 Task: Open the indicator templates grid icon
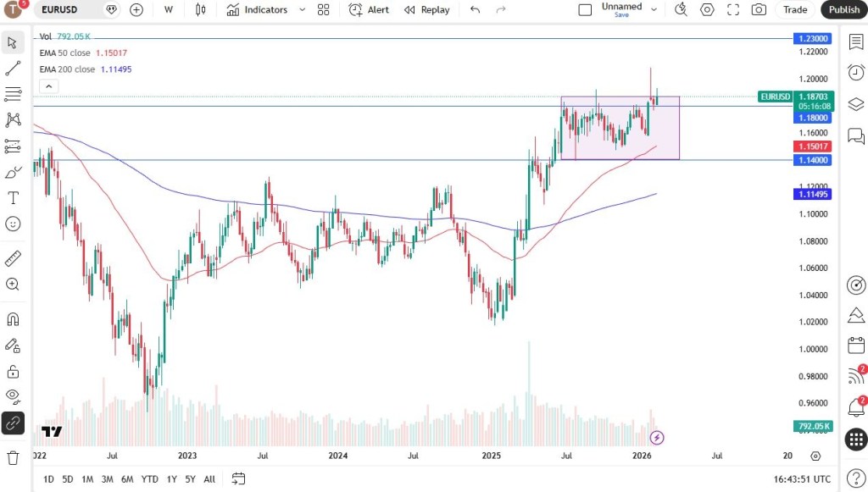click(323, 9)
